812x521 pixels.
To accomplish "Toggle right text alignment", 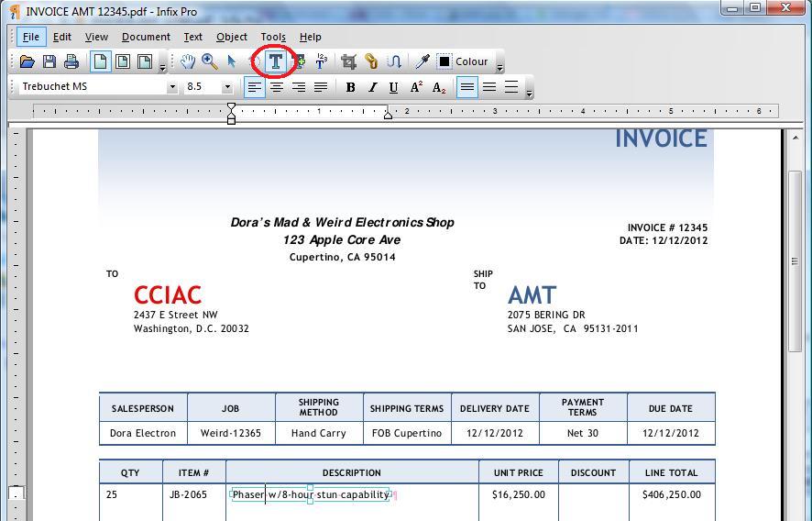I will pos(298,87).
